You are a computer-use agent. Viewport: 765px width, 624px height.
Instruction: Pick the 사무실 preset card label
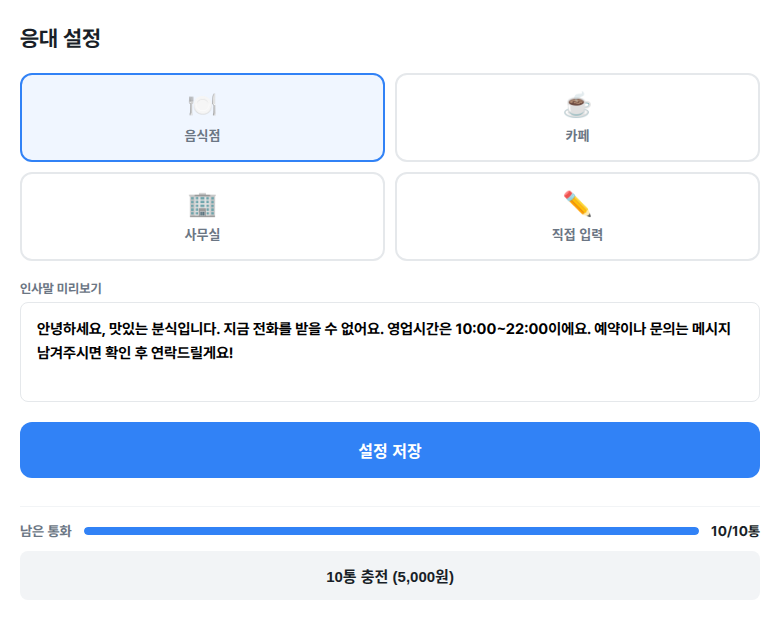[x=202, y=235]
